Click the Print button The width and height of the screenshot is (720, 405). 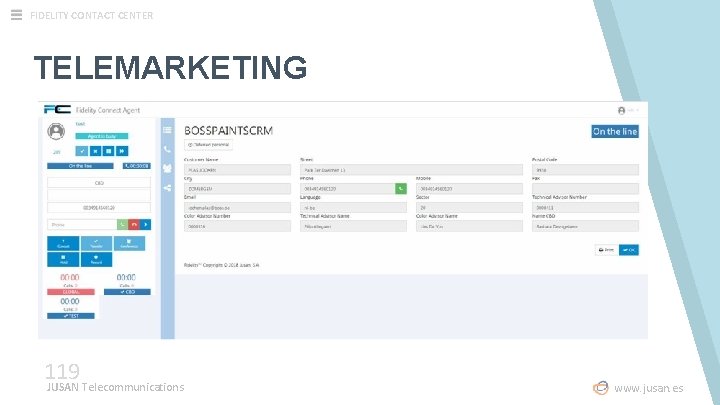point(606,250)
